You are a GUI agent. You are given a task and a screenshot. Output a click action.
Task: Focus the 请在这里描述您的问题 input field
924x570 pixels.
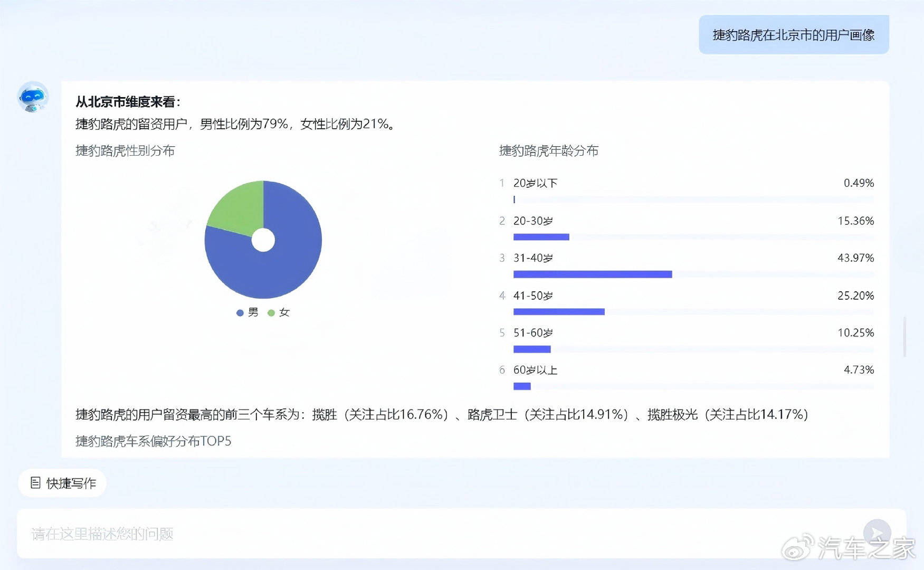click(461, 534)
